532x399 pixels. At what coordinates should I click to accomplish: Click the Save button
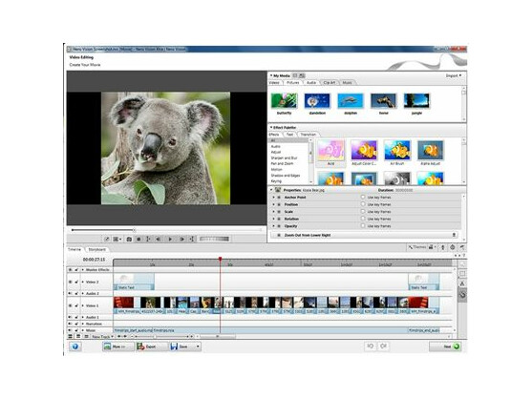[x=181, y=346]
